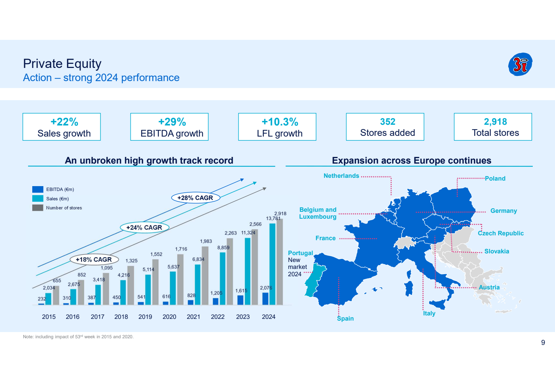The height and width of the screenshot is (392, 555).
Task: Click the 5,637 sales value
Action: coord(173,267)
